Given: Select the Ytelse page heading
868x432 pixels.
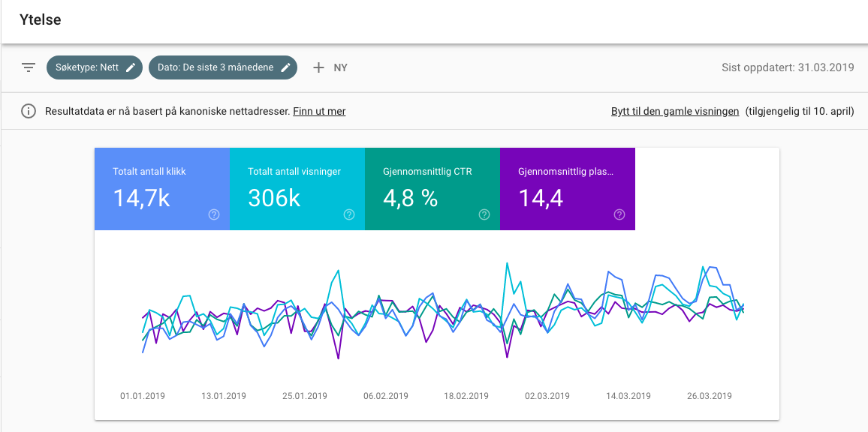Looking at the screenshot, I should [x=41, y=20].
